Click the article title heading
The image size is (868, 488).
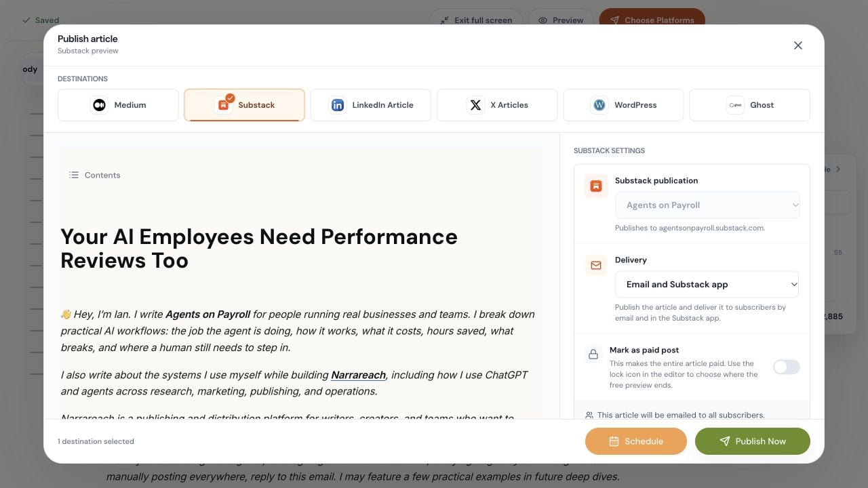pyautogui.click(x=259, y=248)
